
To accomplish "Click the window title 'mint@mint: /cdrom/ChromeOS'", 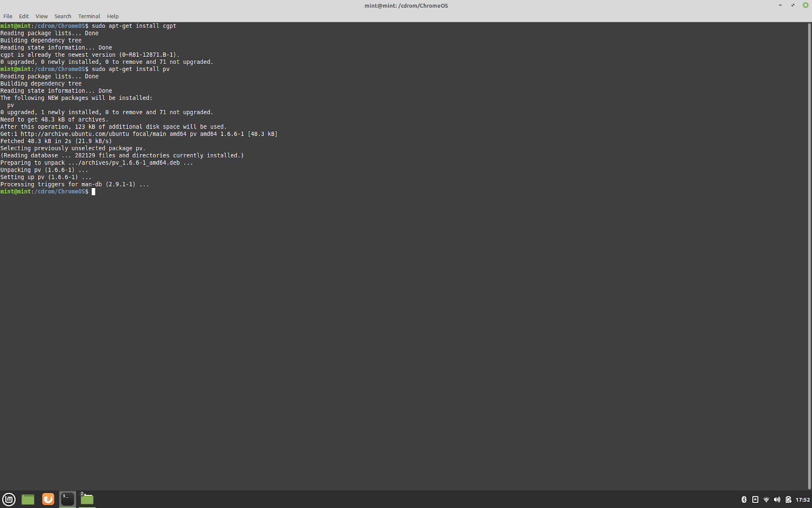I will (x=406, y=6).
